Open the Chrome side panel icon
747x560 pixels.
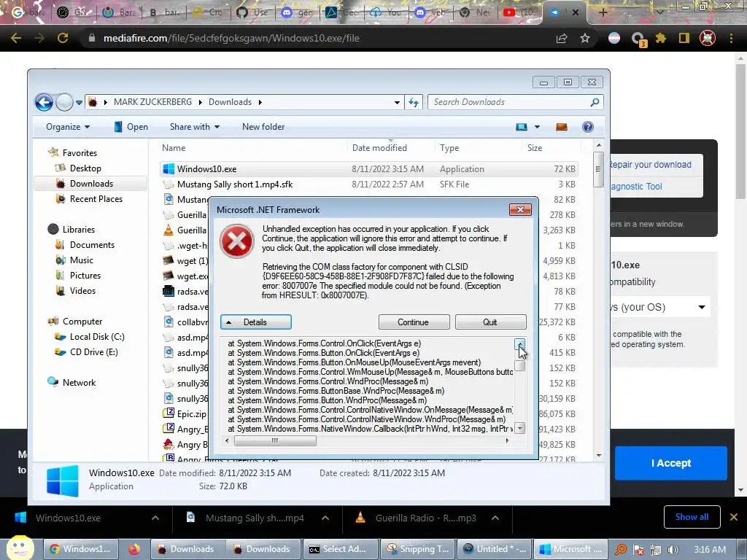[684, 38]
